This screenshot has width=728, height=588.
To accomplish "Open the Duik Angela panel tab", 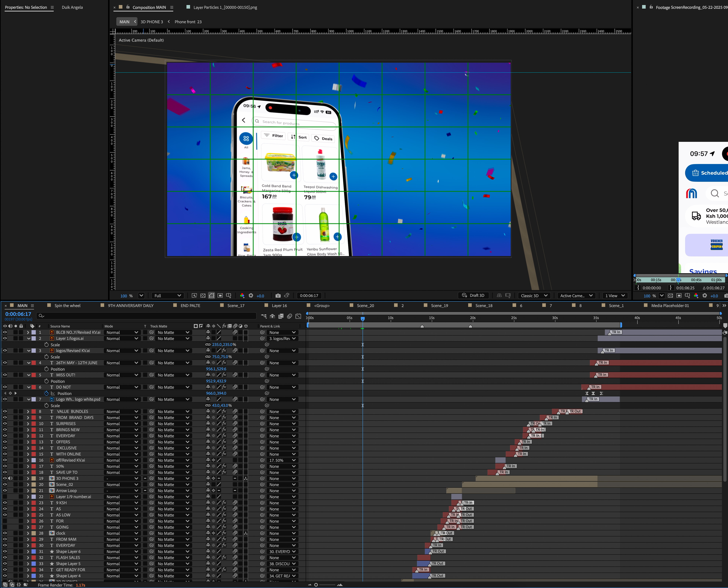I will pos(72,7).
